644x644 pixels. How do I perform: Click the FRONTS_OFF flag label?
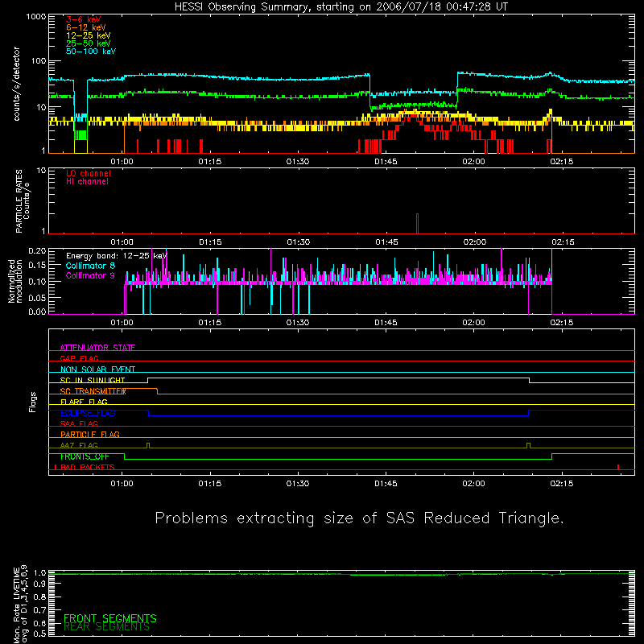85,456
